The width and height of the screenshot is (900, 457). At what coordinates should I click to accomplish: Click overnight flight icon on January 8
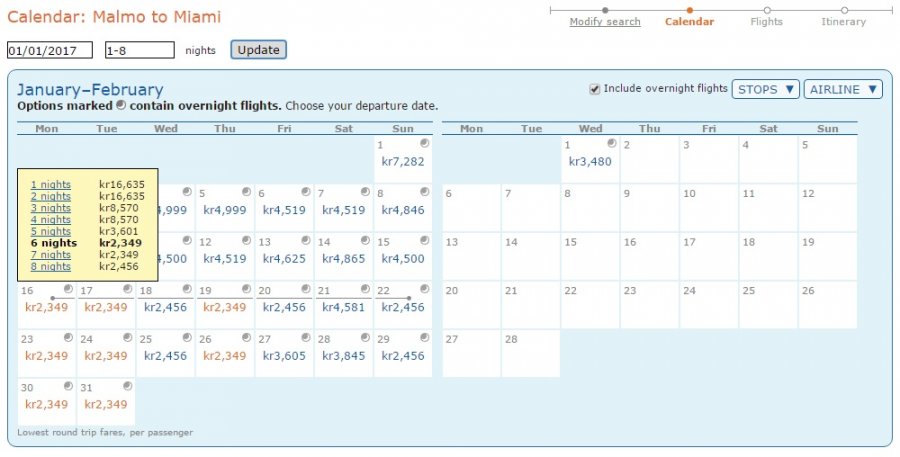tap(425, 192)
